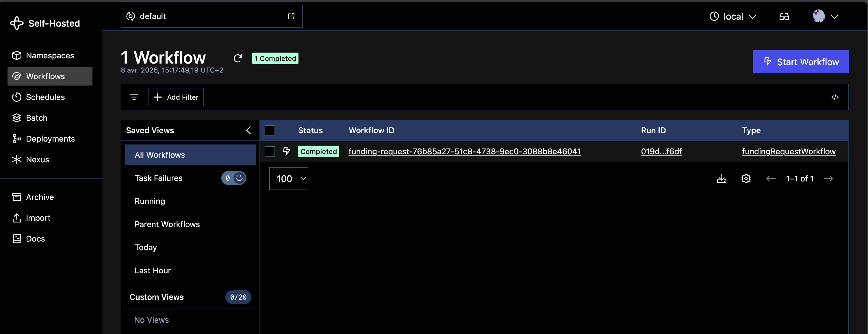
Task: Open the funding-request workflow details link
Action: tap(464, 151)
